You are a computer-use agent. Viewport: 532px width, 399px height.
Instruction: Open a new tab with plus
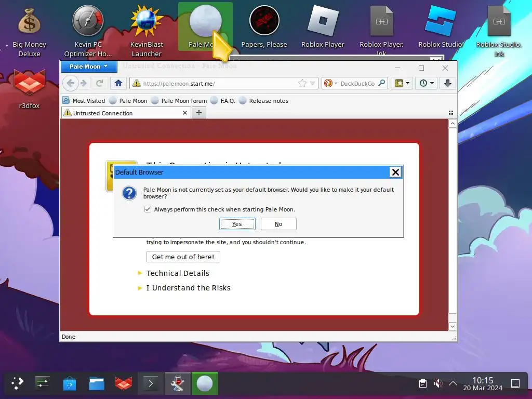pyautogui.click(x=199, y=113)
